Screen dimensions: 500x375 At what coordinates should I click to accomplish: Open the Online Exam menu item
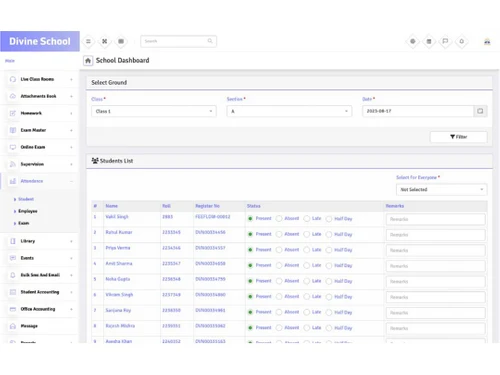(x=33, y=147)
